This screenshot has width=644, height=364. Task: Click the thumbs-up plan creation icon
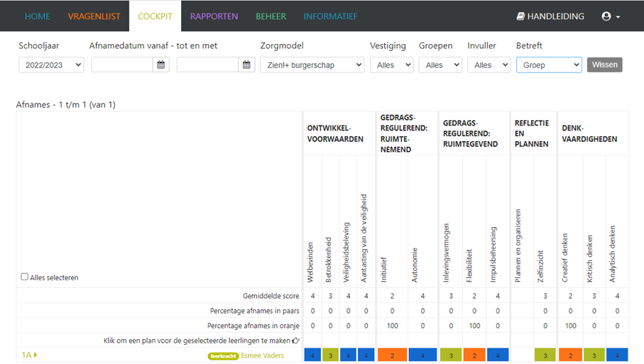coord(296,341)
